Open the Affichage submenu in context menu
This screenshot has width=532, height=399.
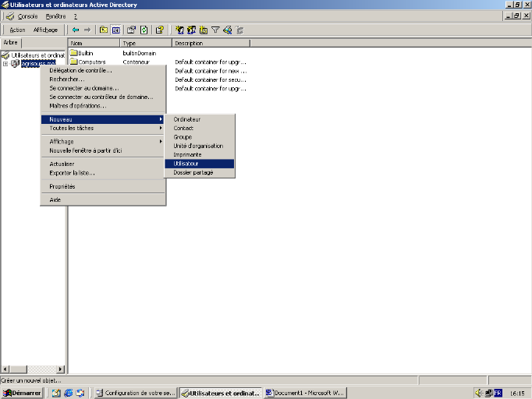click(62, 142)
